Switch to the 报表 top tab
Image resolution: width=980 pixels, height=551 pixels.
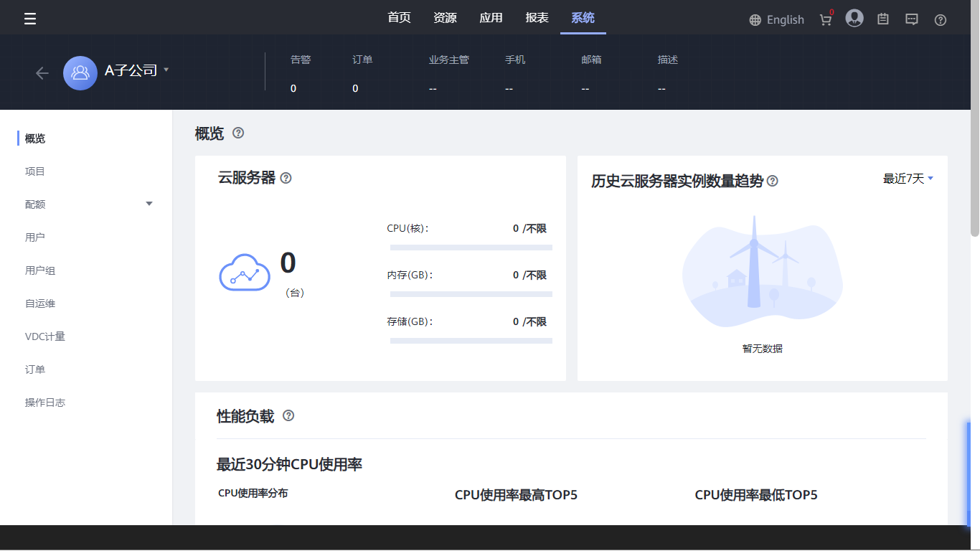pyautogui.click(x=537, y=18)
